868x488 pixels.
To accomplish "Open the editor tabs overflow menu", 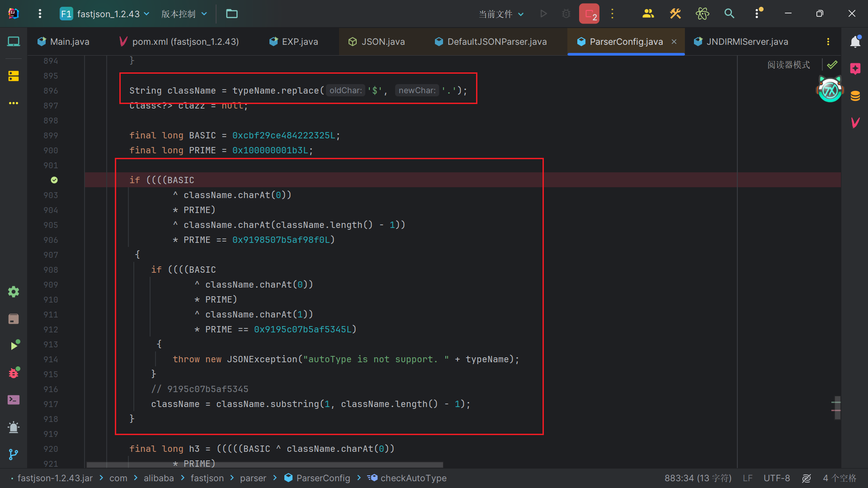I will [x=828, y=42].
